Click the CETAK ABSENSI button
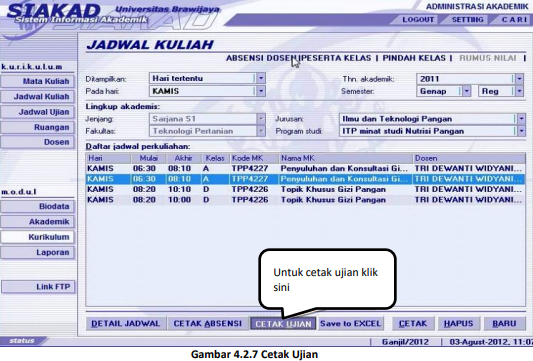This screenshot has width=533, height=361. [x=208, y=324]
